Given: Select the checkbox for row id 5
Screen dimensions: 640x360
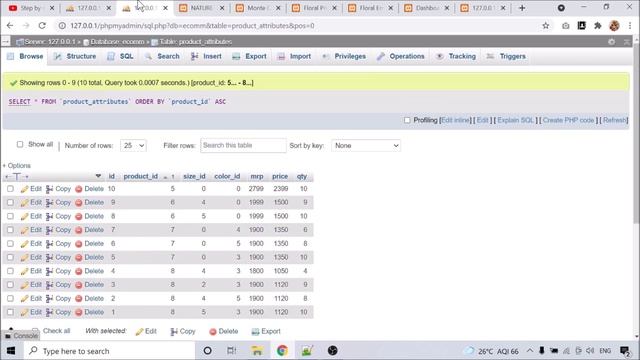Looking at the screenshot, I should [10, 257].
